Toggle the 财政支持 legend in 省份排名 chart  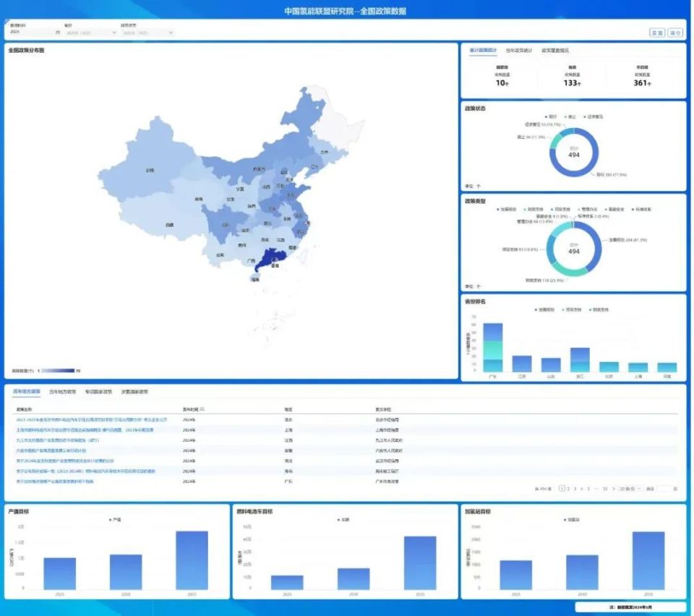599,309
